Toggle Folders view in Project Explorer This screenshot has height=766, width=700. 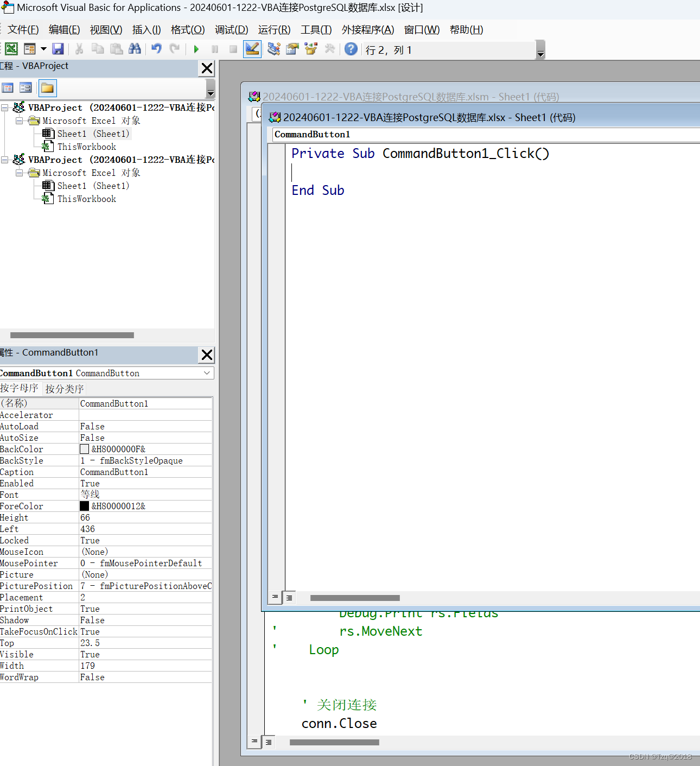tap(47, 87)
